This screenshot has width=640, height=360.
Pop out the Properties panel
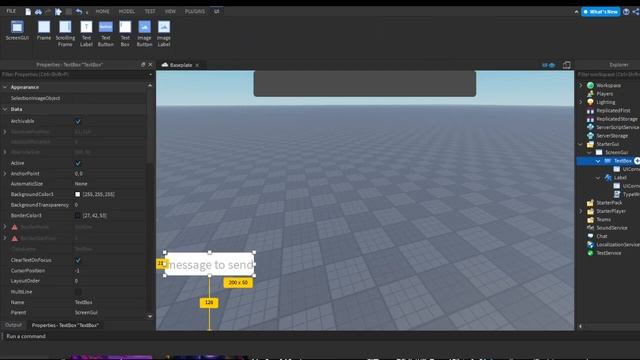[x=143, y=64]
